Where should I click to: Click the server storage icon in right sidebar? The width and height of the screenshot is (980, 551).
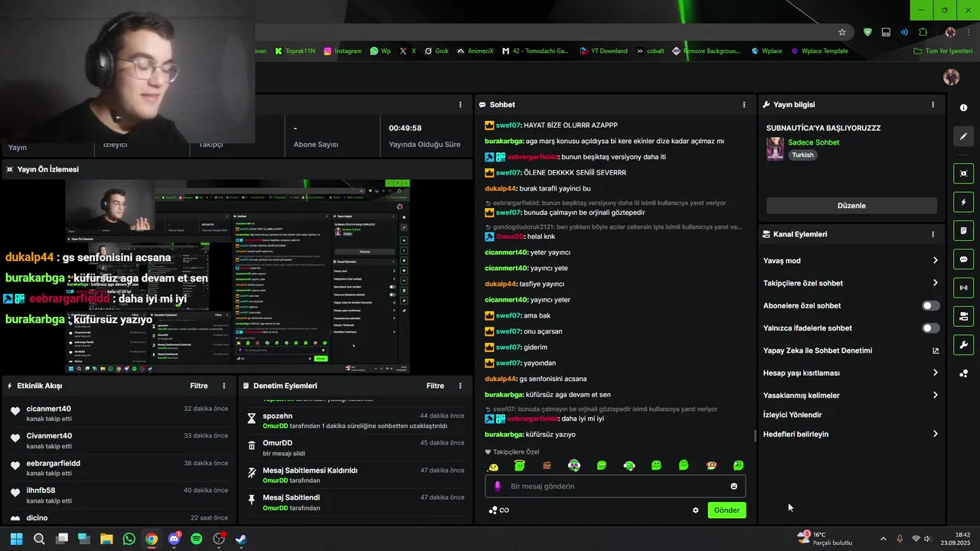click(964, 316)
